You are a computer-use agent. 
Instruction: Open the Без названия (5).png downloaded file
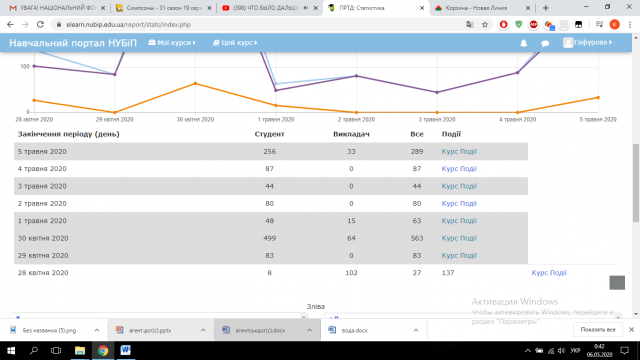point(49,330)
